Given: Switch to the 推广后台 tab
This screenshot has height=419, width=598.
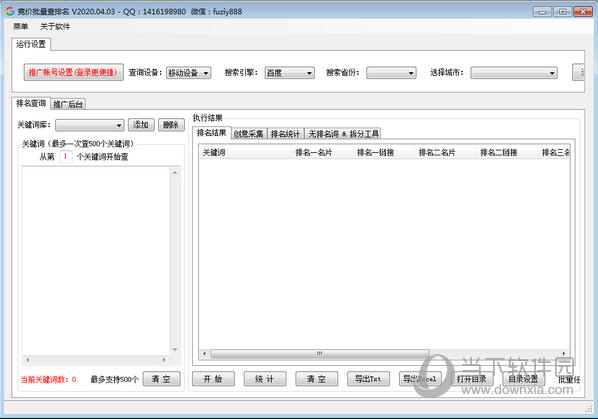Looking at the screenshot, I should pyautogui.click(x=68, y=104).
